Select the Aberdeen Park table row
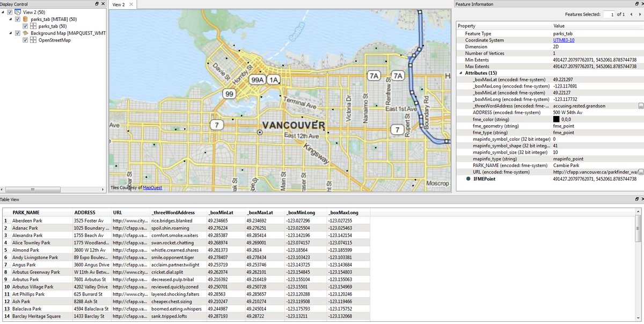Screen dimensions: 644x324 point(185,221)
